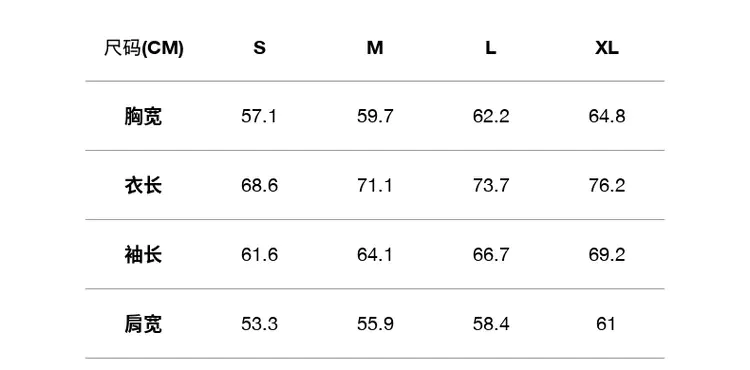This screenshot has height=370, width=750.
Task: Click sleeve length value 69.2
Action: pos(607,255)
